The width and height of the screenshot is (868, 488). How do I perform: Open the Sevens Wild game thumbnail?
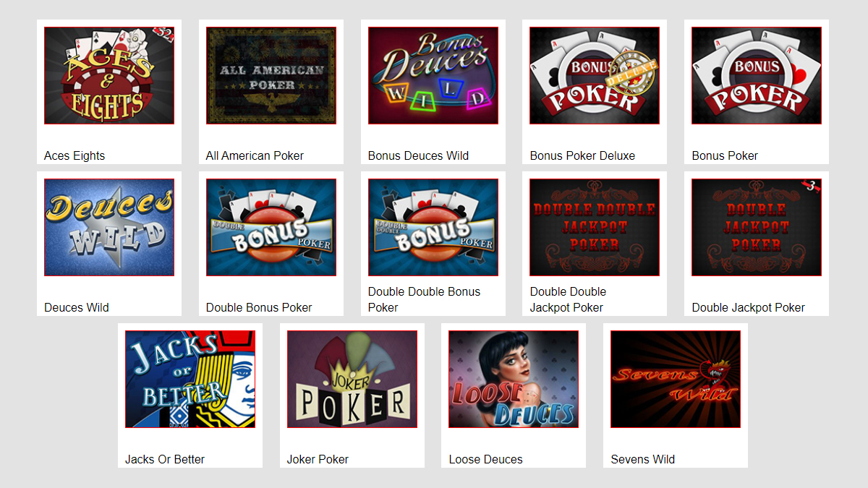676,379
